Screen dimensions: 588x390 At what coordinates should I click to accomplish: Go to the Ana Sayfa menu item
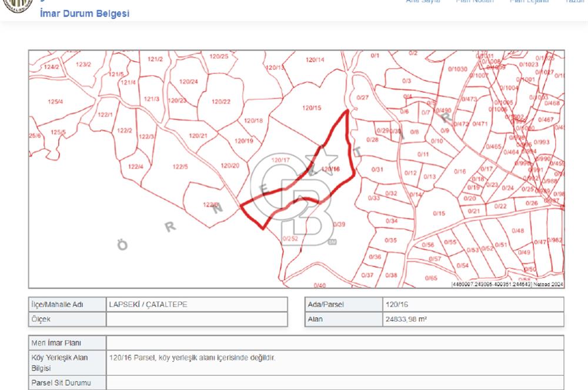[x=423, y=2]
